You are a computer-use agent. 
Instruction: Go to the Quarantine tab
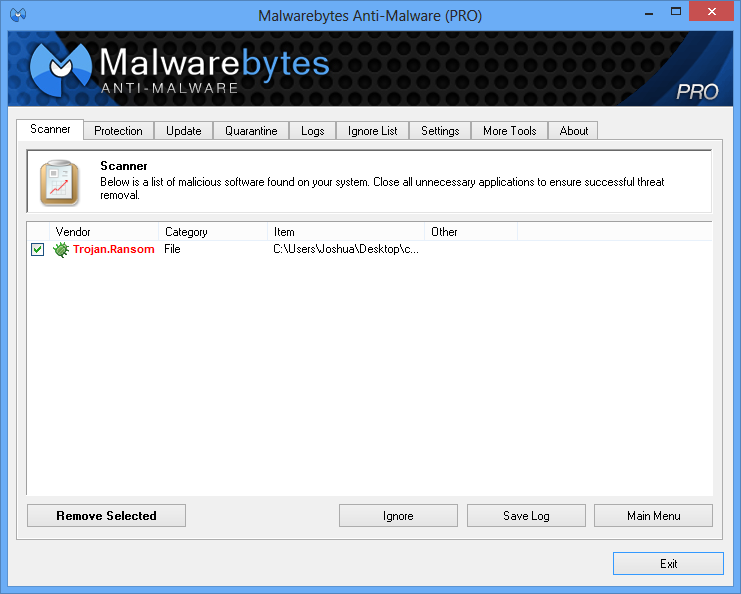click(x=251, y=131)
